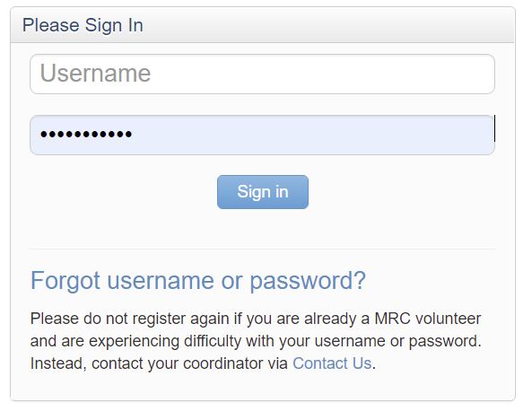The width and height of the screenshot is (532, 420).
Task: Click the empty end of the Username box
Action: [x=322, y=74]
